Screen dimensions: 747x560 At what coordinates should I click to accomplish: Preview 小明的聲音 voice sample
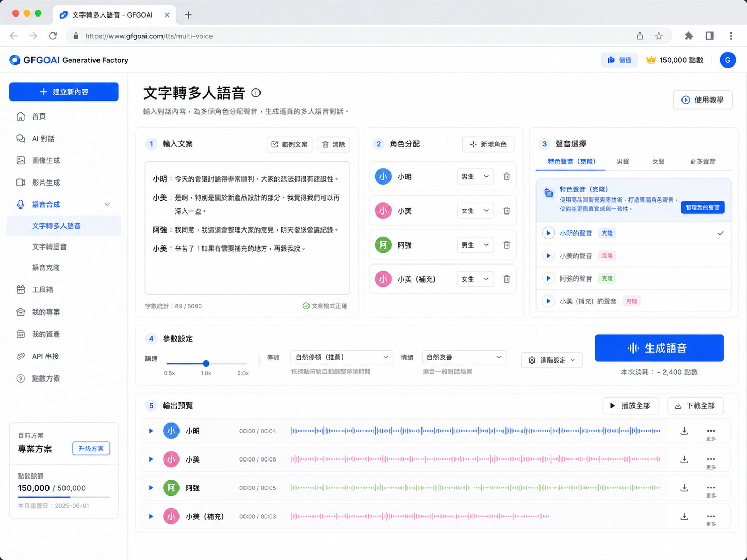(x=548, y=233)
